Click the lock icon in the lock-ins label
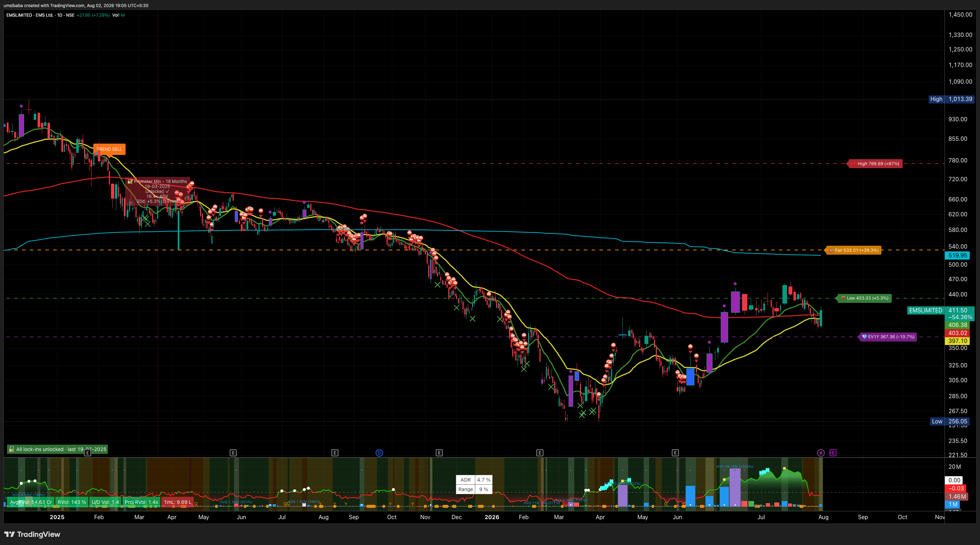The width and height of the screenshot is (980, 545). coord(11,449)
